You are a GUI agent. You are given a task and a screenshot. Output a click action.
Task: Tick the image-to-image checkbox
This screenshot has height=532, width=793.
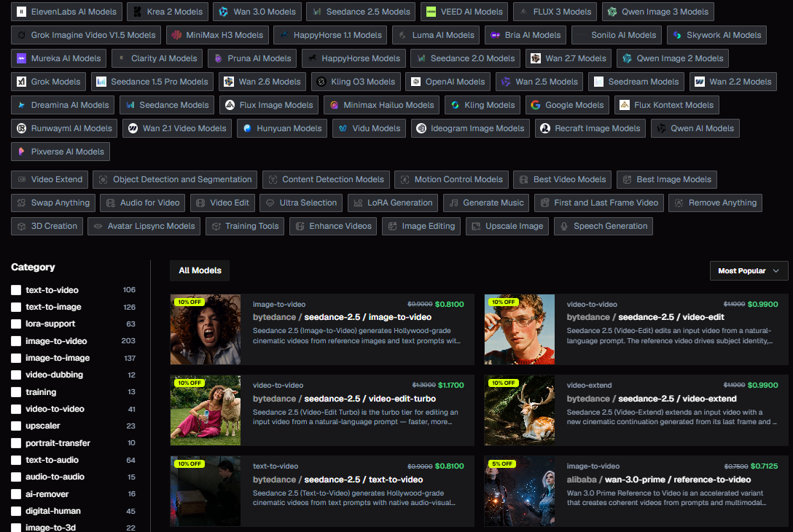(16, 358)
